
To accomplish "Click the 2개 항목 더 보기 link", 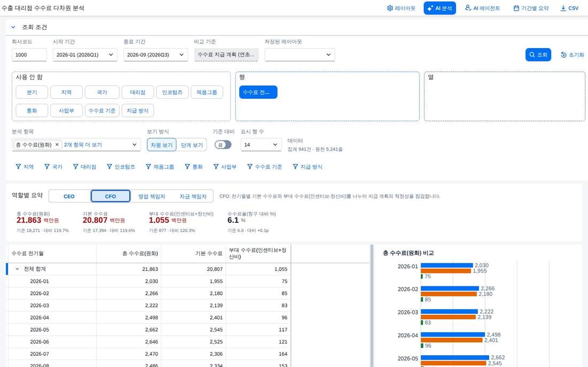I will coord(83,145).
